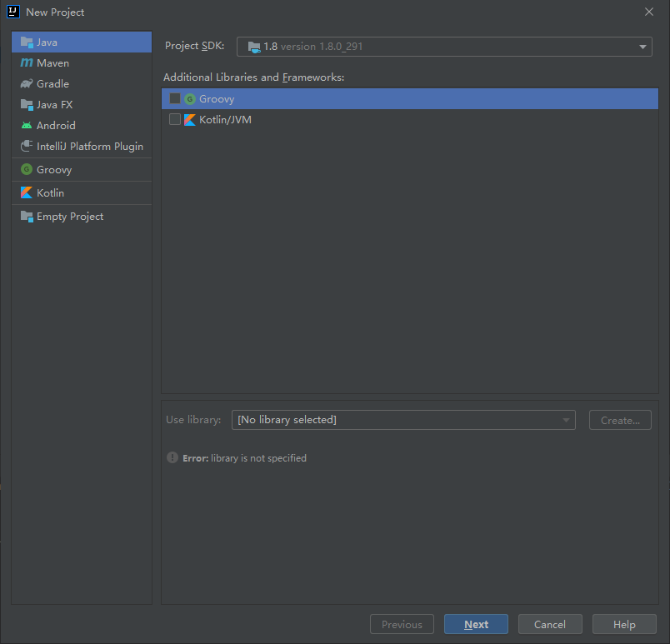Viewport: 670px width, 644px height.
Task: Select the Kotlin/JVM text label row
Action: [225, 120]
